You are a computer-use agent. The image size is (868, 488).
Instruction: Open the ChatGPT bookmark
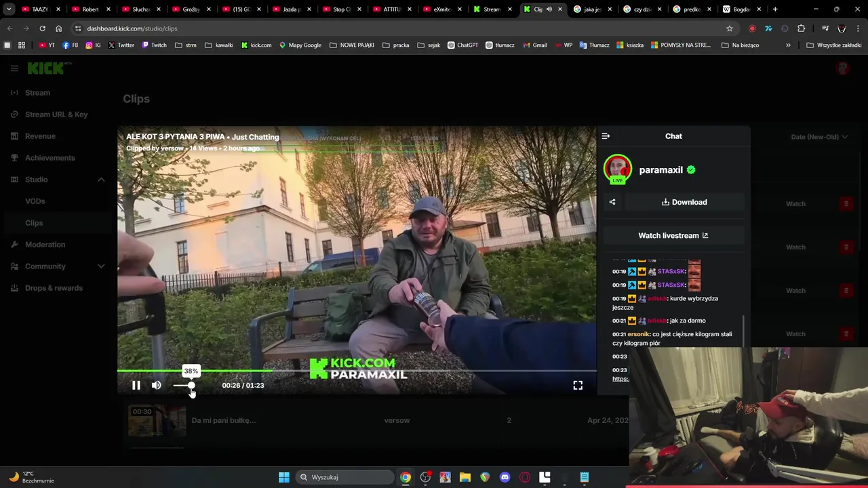coord(462,45)
